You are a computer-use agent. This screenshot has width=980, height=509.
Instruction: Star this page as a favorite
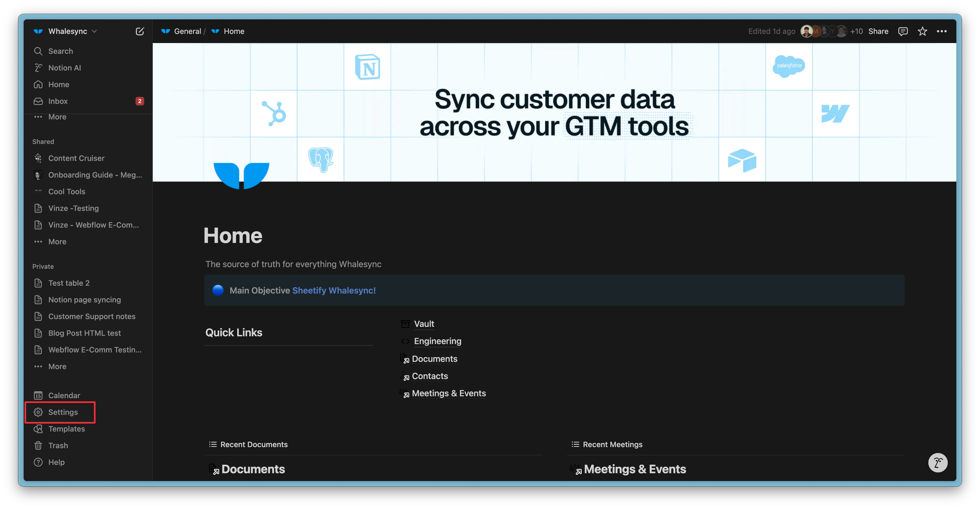click(922, 31)
